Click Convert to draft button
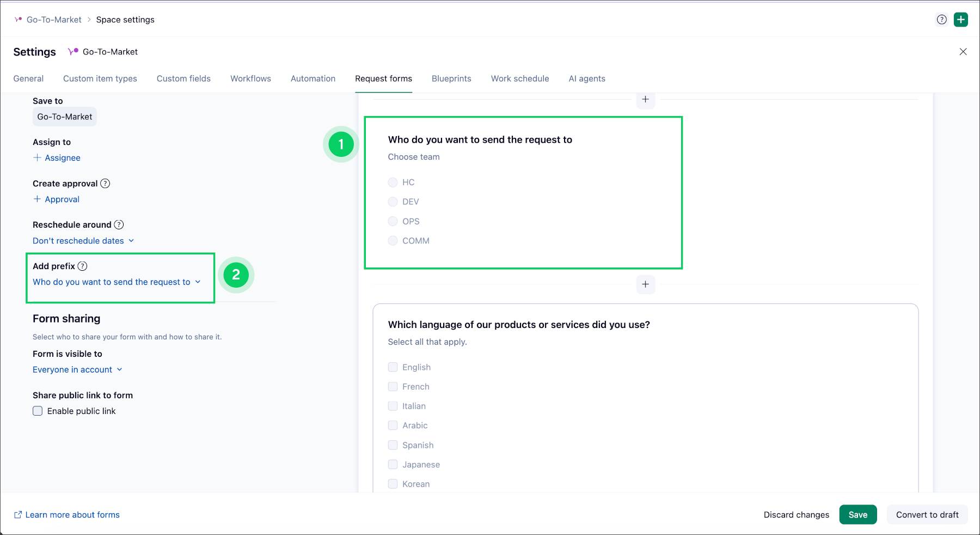Screen dimensions: 980x535 click(x=927, y=514)
